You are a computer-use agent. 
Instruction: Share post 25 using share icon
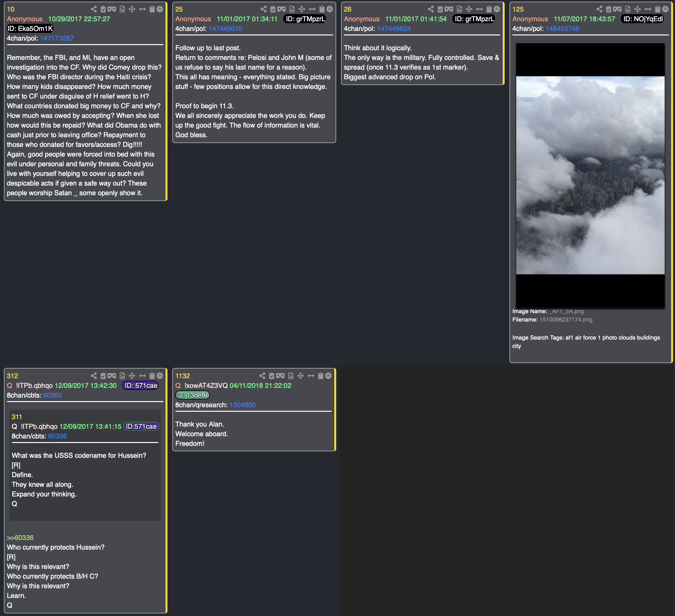(263, 9)
